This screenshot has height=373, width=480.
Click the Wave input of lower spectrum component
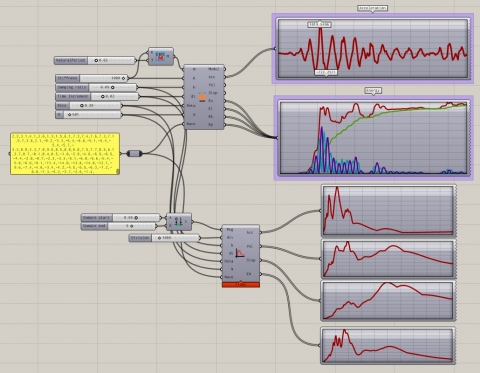(229, 277)
